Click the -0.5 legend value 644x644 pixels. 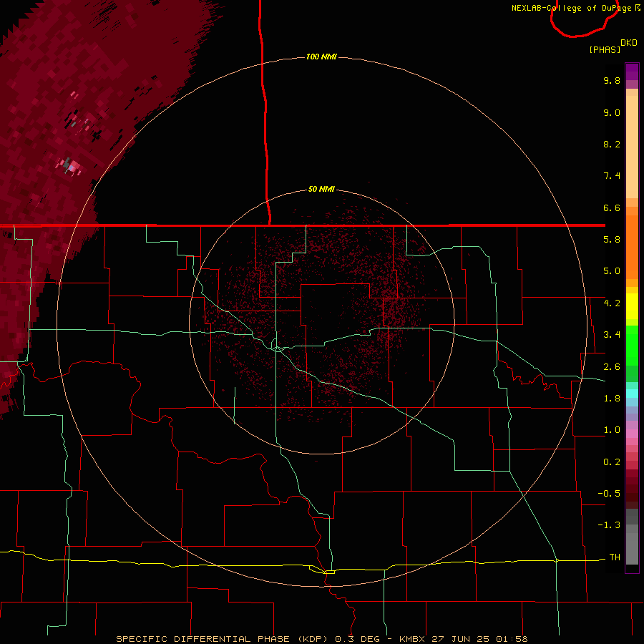(609, 494)
